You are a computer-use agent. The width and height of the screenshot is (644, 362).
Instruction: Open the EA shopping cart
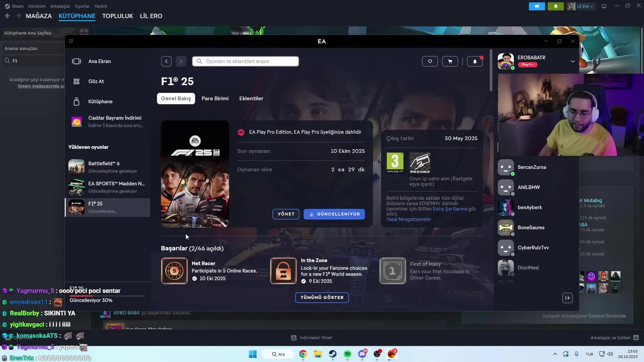pyautogui.click(x=450, y=61)
